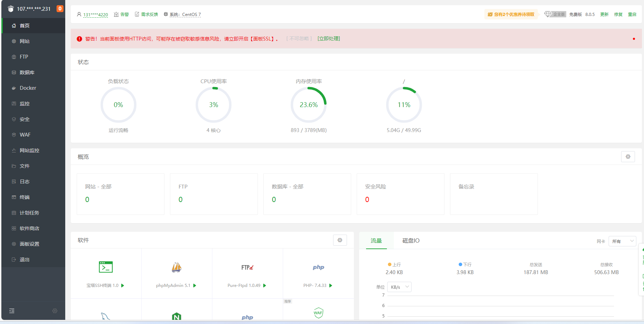Open the WAF sidebar item
The image size is (644, 324).
33,135
